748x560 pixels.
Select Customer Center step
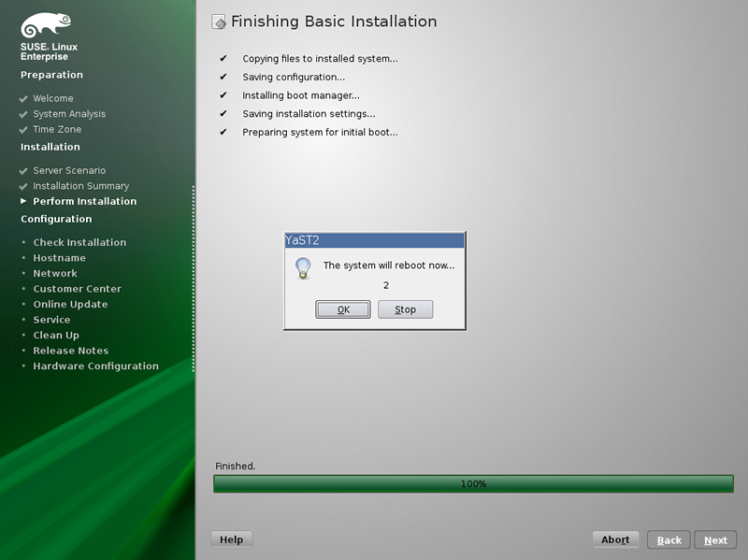click(x=77, y=289)
